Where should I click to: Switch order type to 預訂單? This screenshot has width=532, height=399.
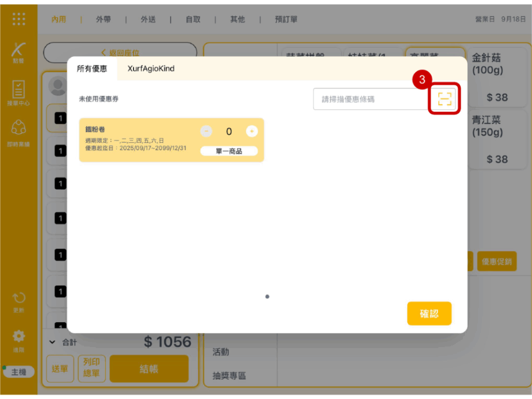click(286, 19)
